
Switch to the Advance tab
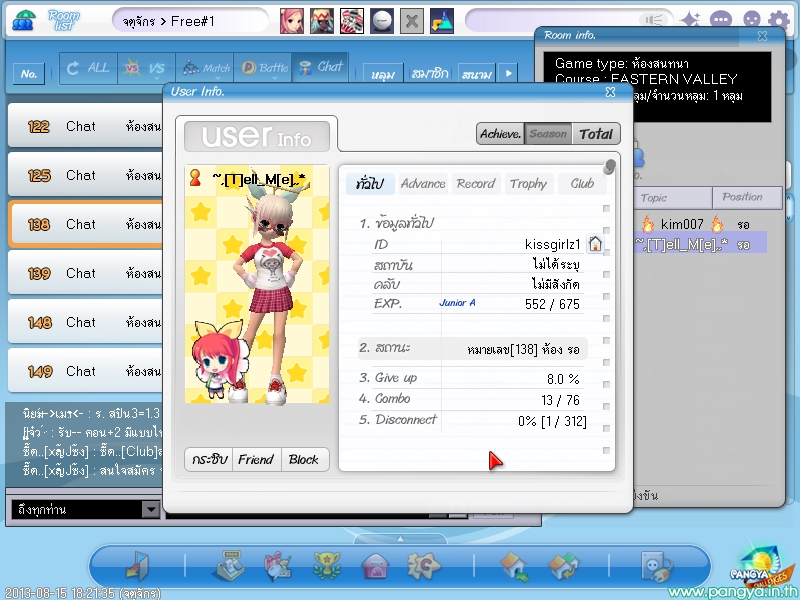(423, 184)
